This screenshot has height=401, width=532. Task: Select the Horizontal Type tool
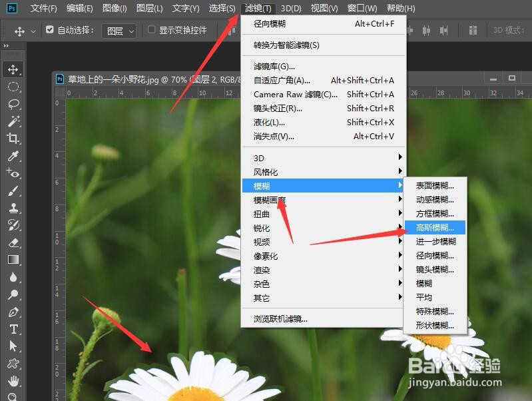coord(13,329)
